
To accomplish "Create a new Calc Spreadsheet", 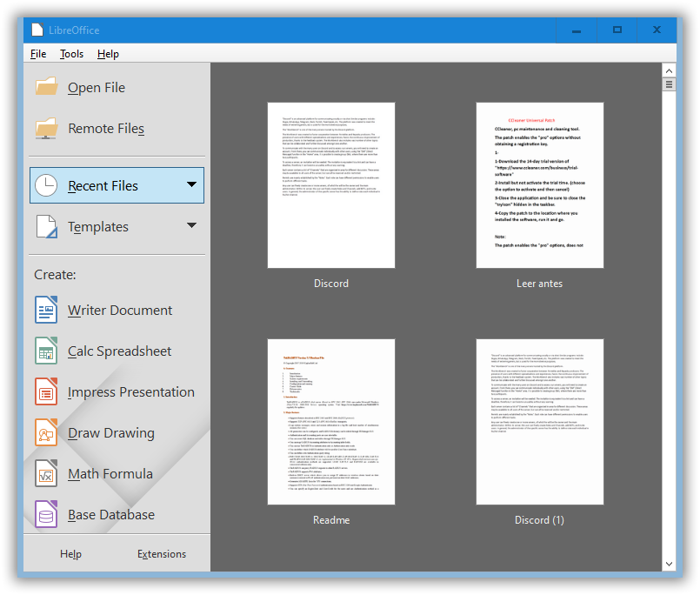I will click(119, 351).
